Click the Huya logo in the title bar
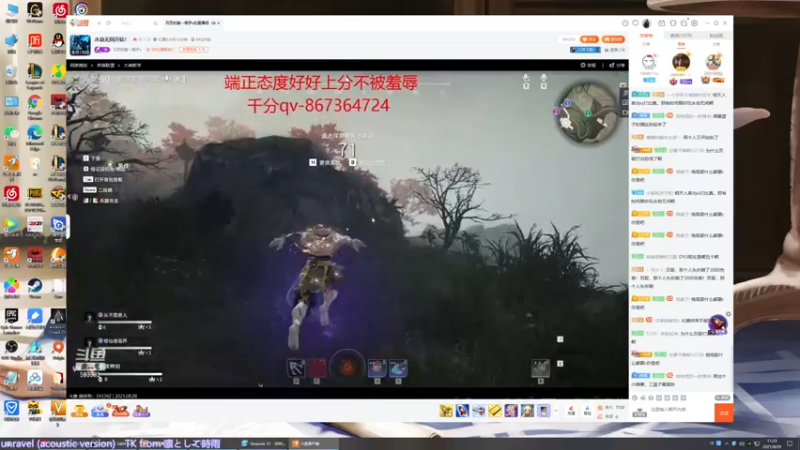The height and width of the screenshot is (450, 800). [80, 23]
